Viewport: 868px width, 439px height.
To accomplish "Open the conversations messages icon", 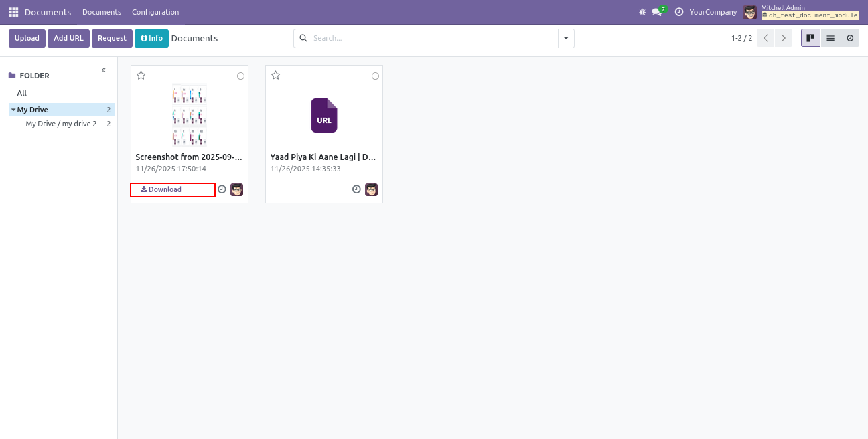I will coord(657,12).
